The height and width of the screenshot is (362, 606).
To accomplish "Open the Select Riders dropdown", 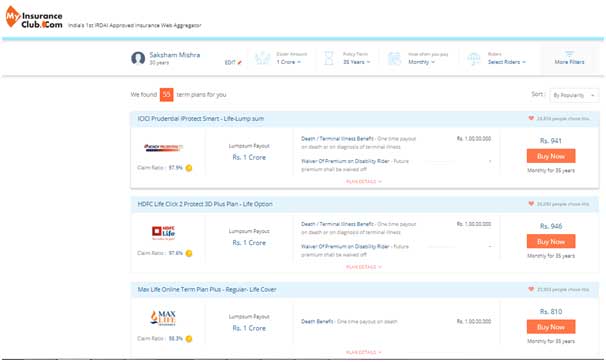I will 507,62.
